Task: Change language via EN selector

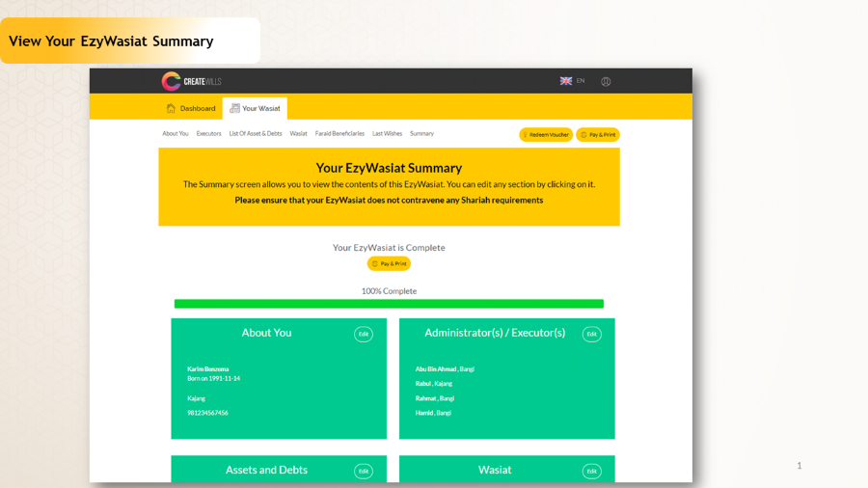Action: coord(581,81)
